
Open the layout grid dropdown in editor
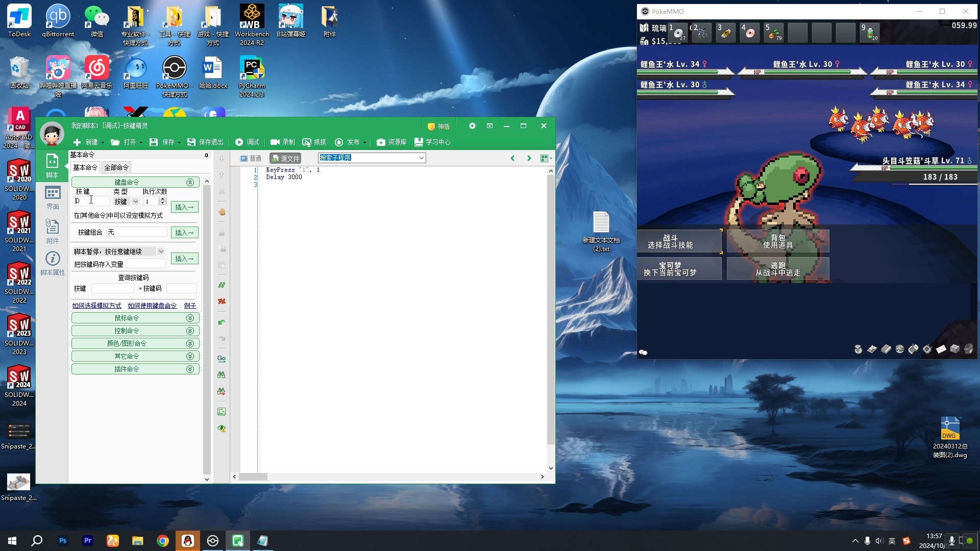coord(546,158)
